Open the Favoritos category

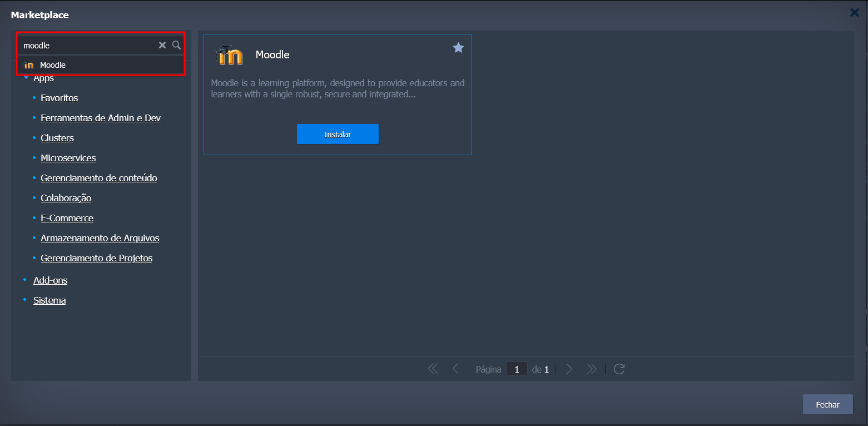coord(59,98)
